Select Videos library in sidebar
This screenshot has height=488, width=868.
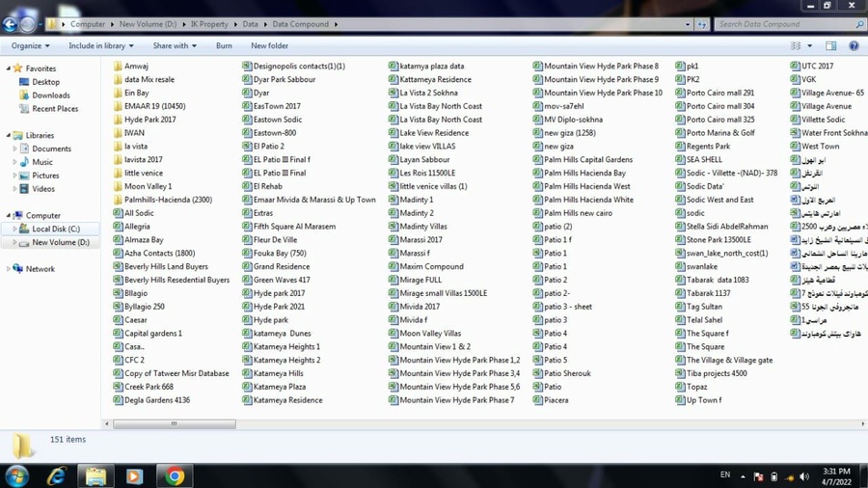[x=43, y=189]
